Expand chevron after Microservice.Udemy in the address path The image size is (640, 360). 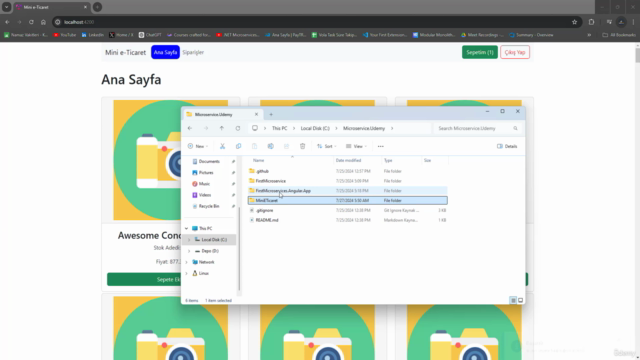392,128
